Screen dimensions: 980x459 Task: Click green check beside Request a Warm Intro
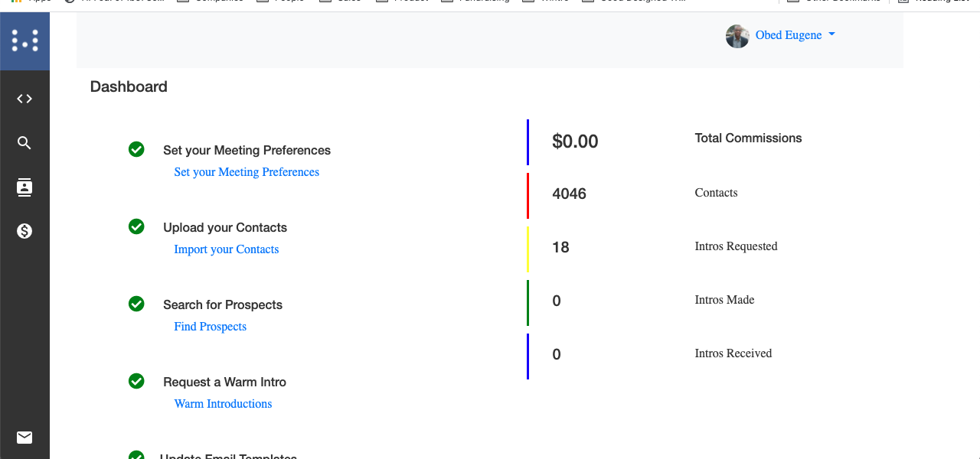pos(136,381)
